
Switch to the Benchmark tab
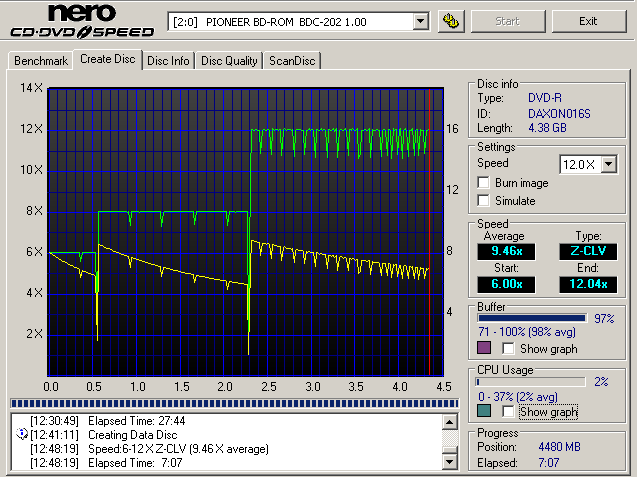coord(41,61)
